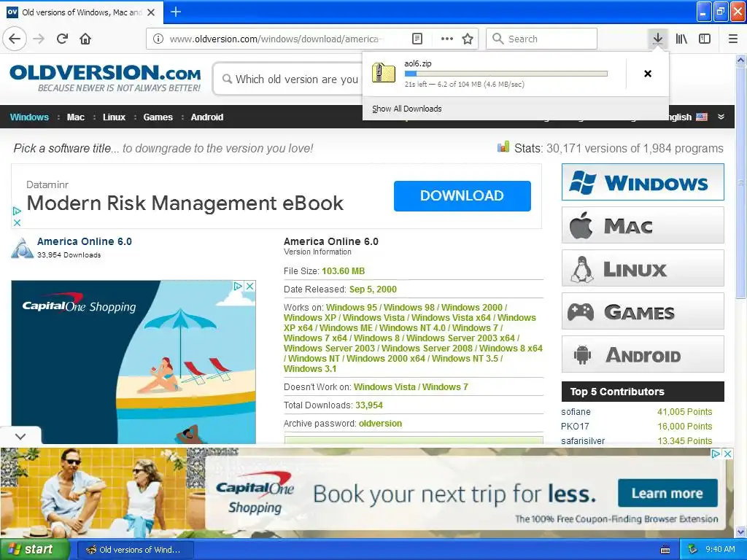The height and width of the screenshot is (560, 747).
Task: Click the system tray keyboard icon
Action: point(665,550)
